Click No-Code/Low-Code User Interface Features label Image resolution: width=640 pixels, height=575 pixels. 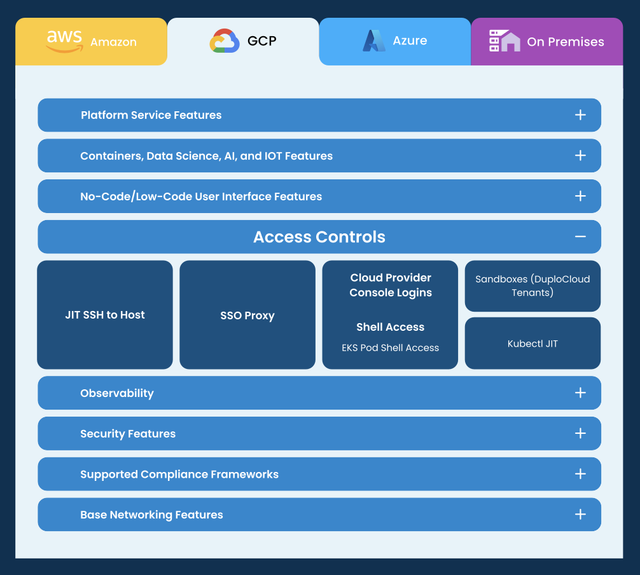pyautogui.click(x=201, y=196)
